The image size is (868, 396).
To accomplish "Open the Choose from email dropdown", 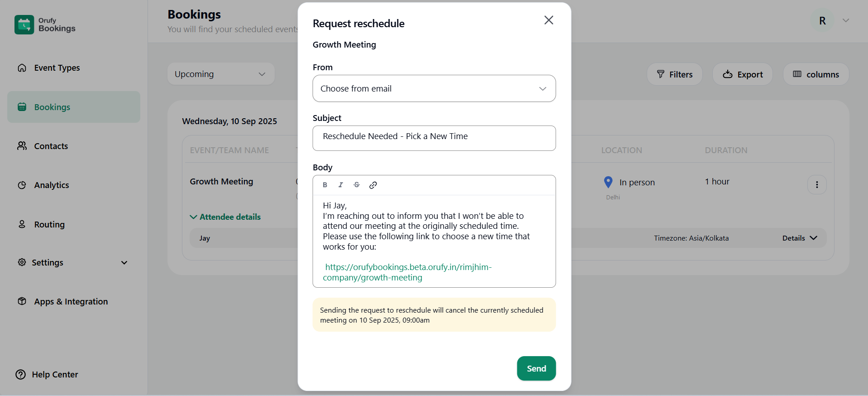I will coord(434,88).
